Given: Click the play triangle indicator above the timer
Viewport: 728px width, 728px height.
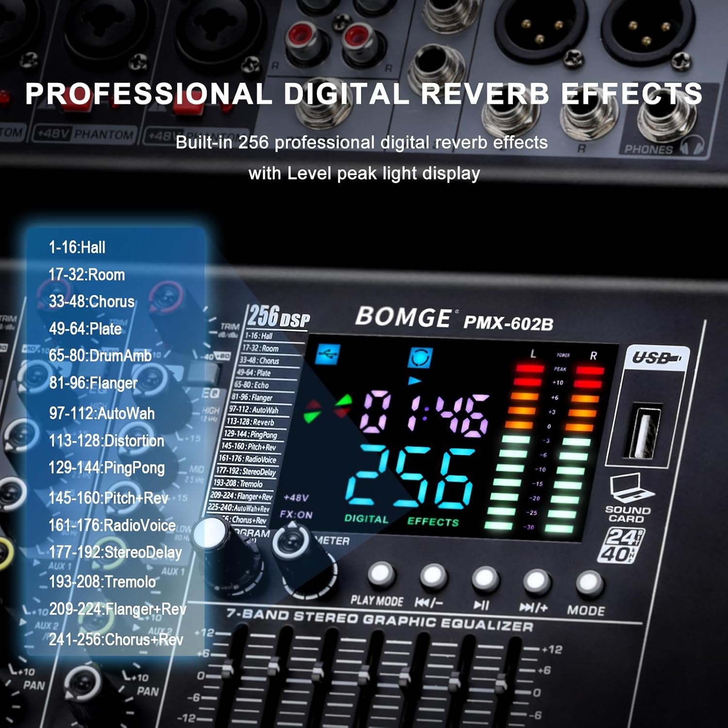Looking at the screenshot, I should coord(414,381).
